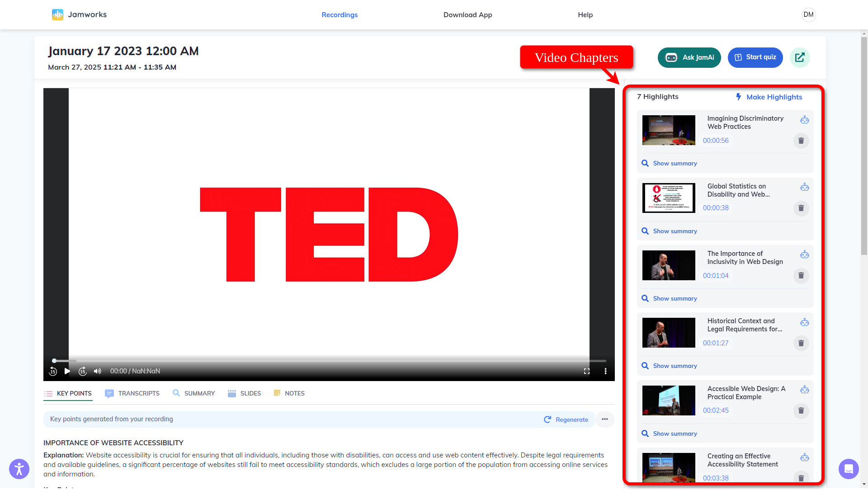Open the Notes tab

pos(289,394)
